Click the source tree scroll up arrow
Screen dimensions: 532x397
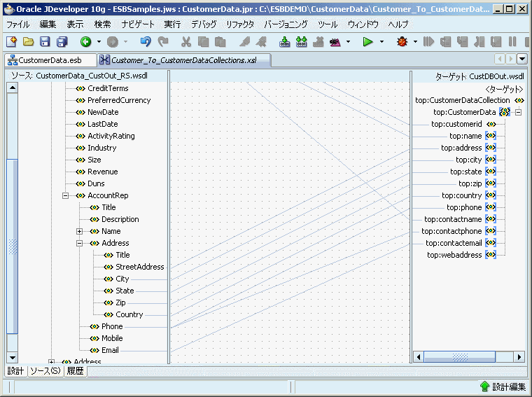[x=13, y=88]
